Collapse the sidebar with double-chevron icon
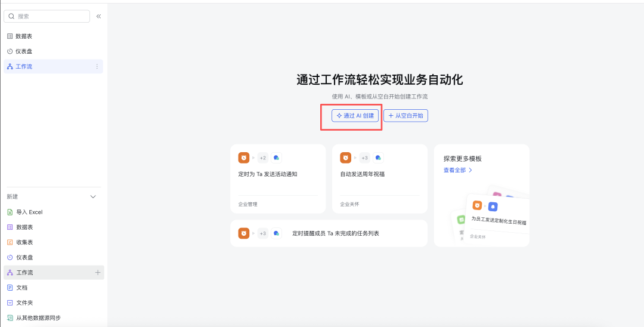 (x=98, y=16)
